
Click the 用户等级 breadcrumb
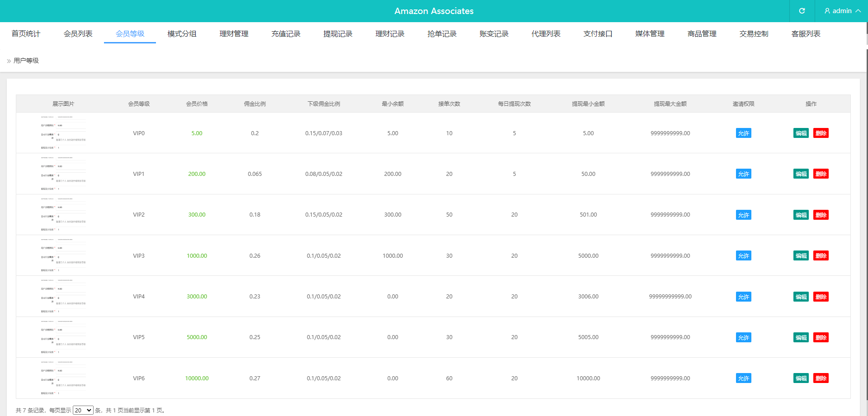pos(26,61)
